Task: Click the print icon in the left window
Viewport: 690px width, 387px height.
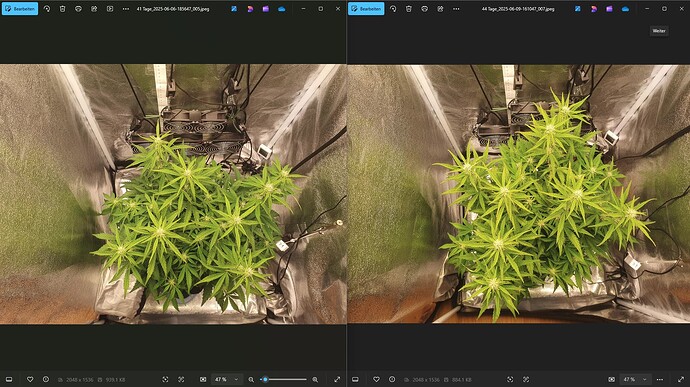Action: click(78, 9)
